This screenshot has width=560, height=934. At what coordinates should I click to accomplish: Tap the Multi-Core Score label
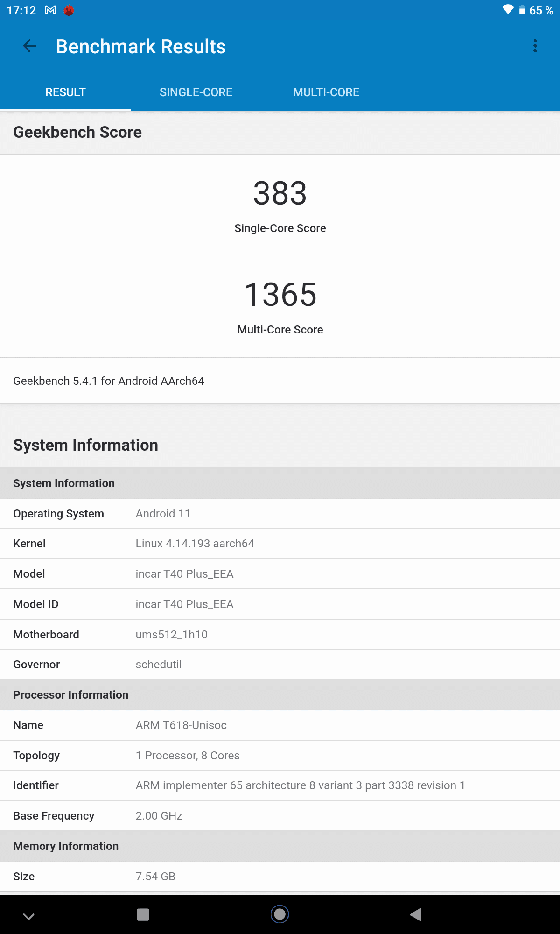tap(280, 330)
